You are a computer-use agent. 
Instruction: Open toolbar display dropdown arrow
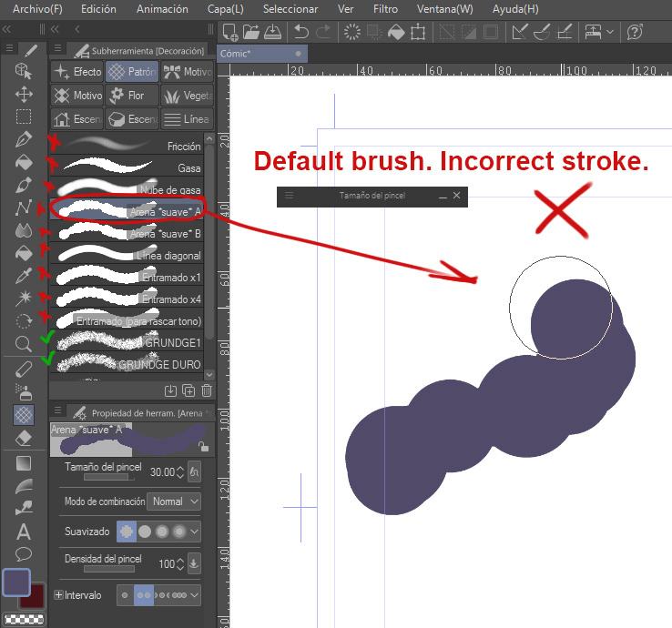pyautogui.click(x=610, y=32)
